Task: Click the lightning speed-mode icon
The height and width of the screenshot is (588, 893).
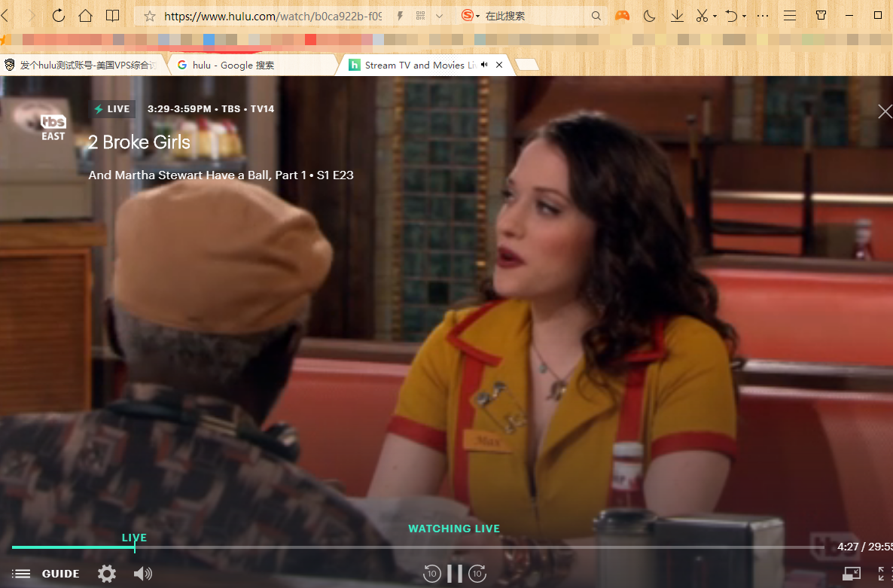Action: pyautogui.click(x=400, y=16)
